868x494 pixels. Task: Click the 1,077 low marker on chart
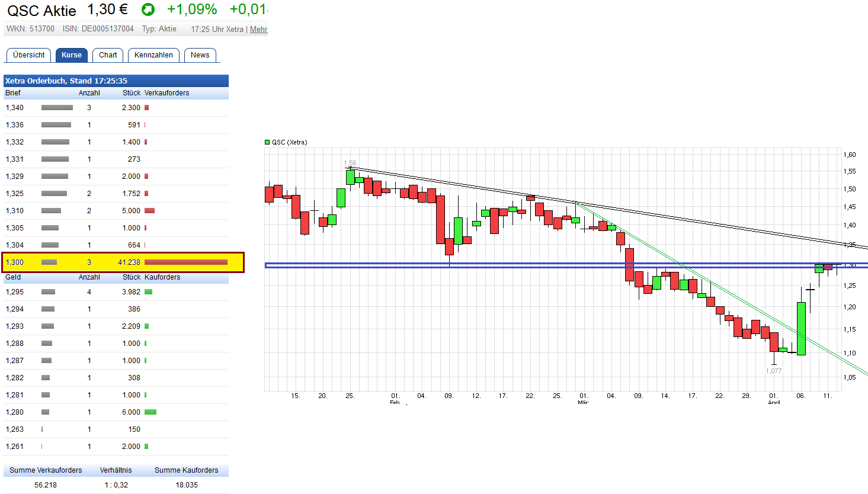[x=774, y=371]
